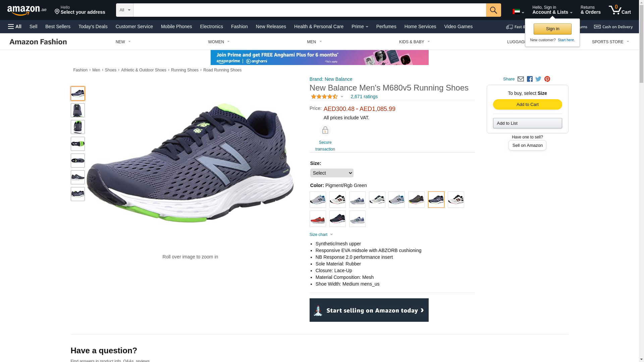Select the red shoe color swatch
Screen dimensions: 644x362
[318, 219]
